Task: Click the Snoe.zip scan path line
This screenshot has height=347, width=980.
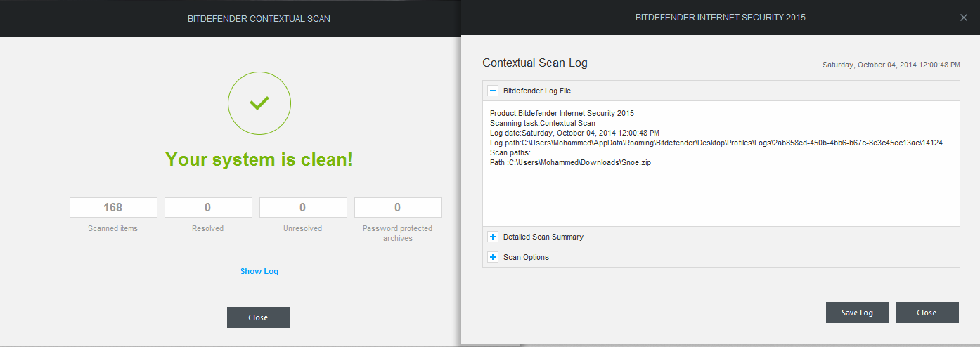Action: pos(571,162)
